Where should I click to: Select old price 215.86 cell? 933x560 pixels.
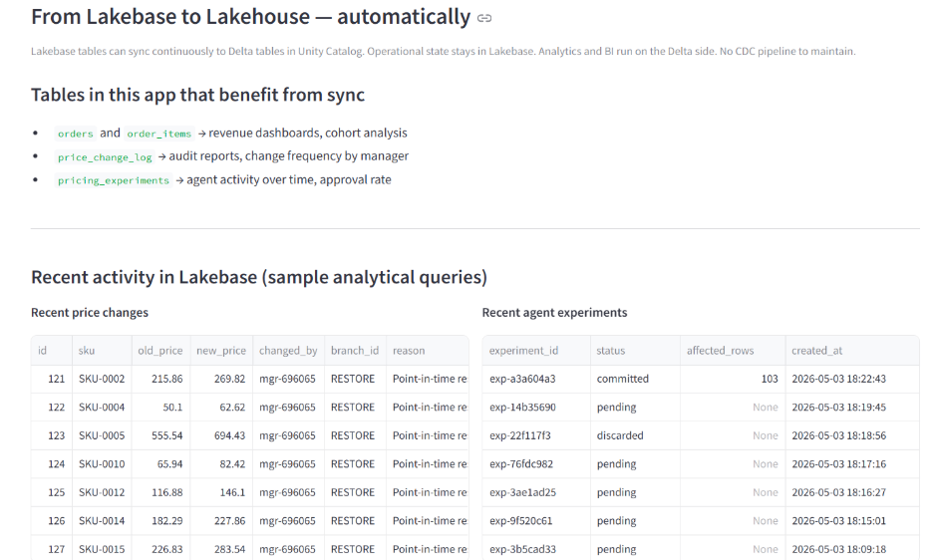[x=160, y=379]
